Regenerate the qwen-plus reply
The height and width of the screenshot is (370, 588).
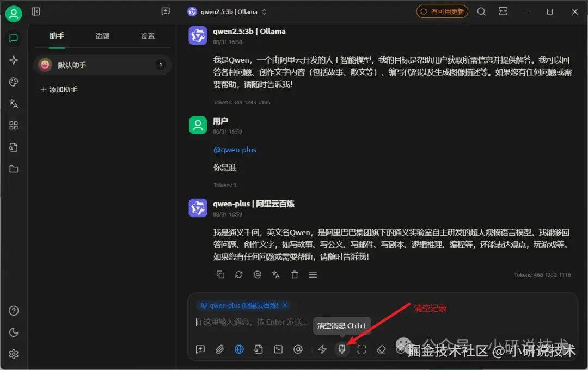pos(239,274)
